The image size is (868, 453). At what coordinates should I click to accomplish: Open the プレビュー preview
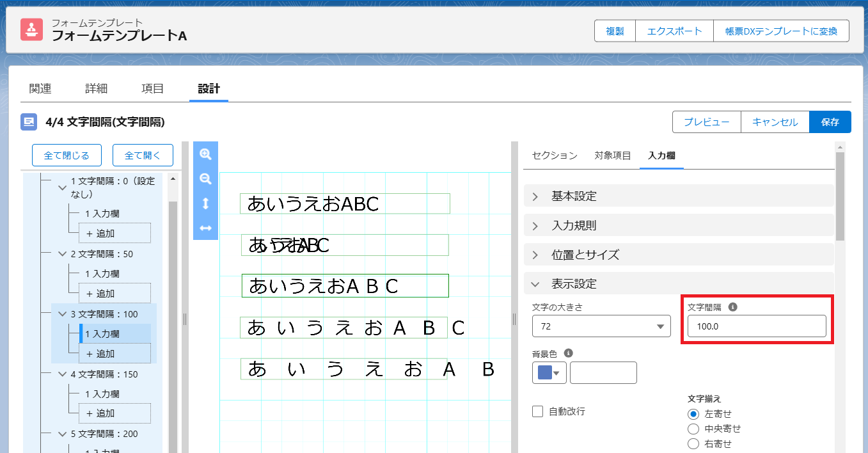tap(706, 122)
